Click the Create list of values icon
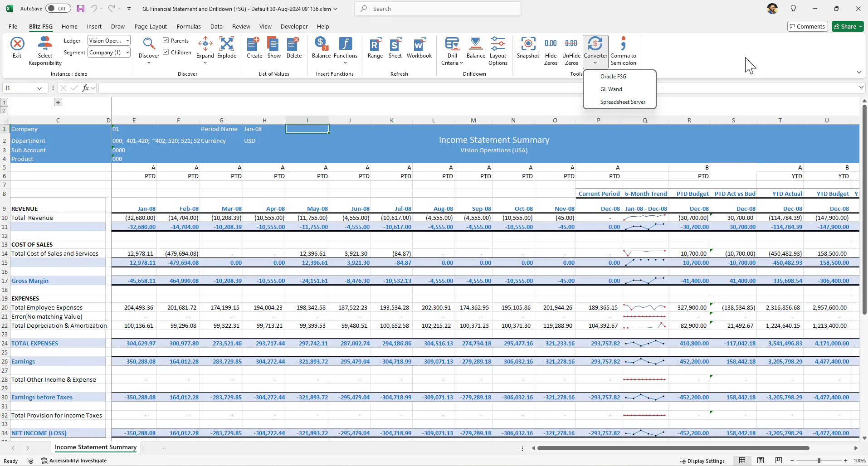 (x=254, y=48)
